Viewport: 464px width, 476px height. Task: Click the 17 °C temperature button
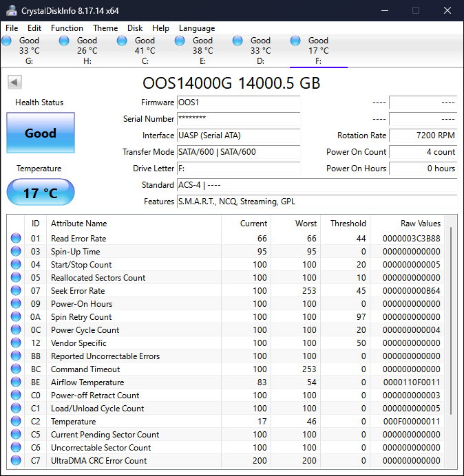(41, 192)
